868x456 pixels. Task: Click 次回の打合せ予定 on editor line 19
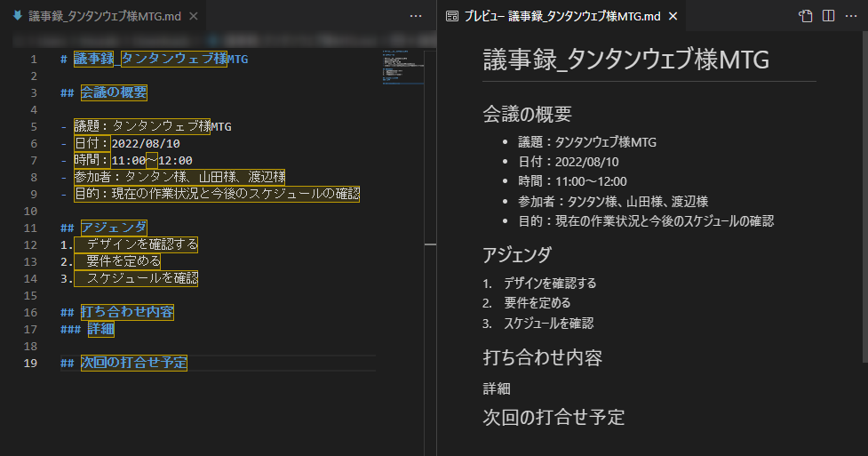[134, 363]
